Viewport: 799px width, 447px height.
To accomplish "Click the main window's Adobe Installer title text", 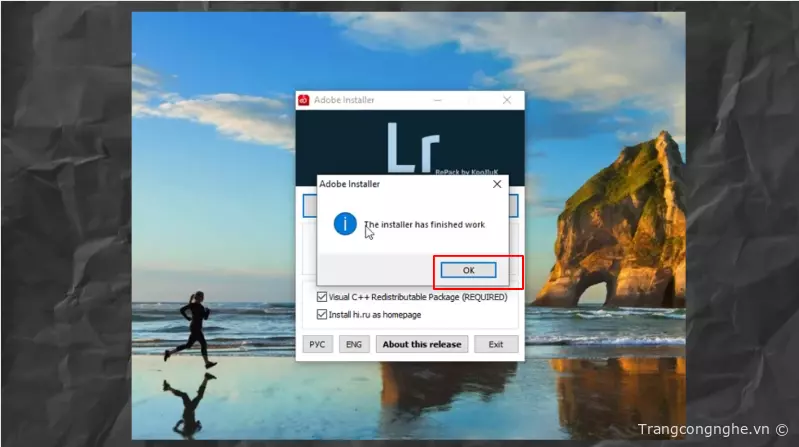I will tap(344, 100).
